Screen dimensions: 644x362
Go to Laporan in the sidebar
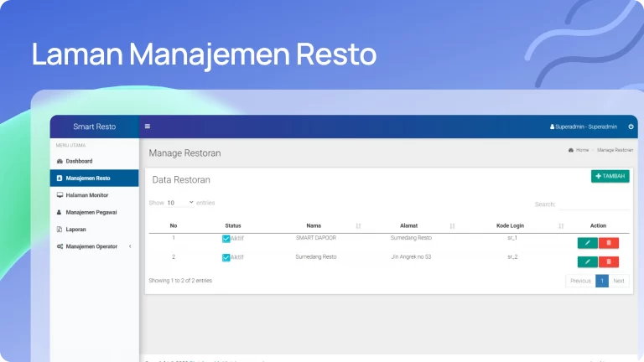click(x=76, y=229)
